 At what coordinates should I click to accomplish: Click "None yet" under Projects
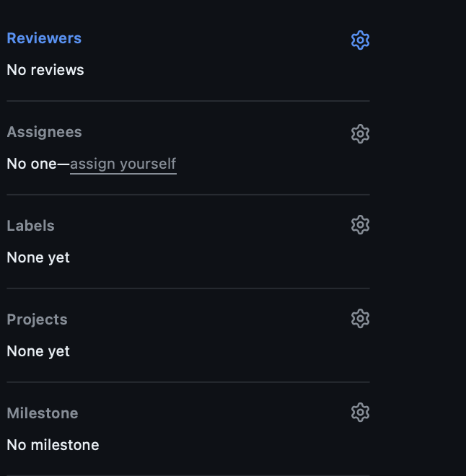(x=38, y=351)
